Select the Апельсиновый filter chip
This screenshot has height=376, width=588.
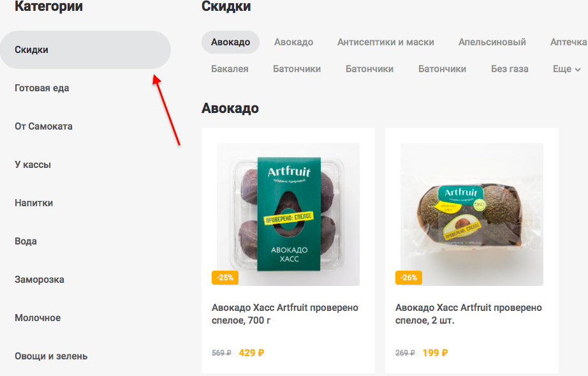492,42
